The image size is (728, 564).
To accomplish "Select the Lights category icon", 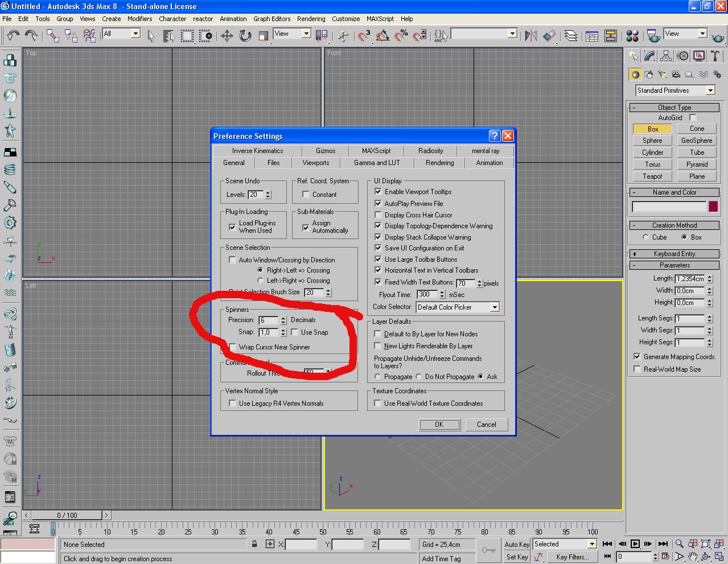I will coord(662,75).
